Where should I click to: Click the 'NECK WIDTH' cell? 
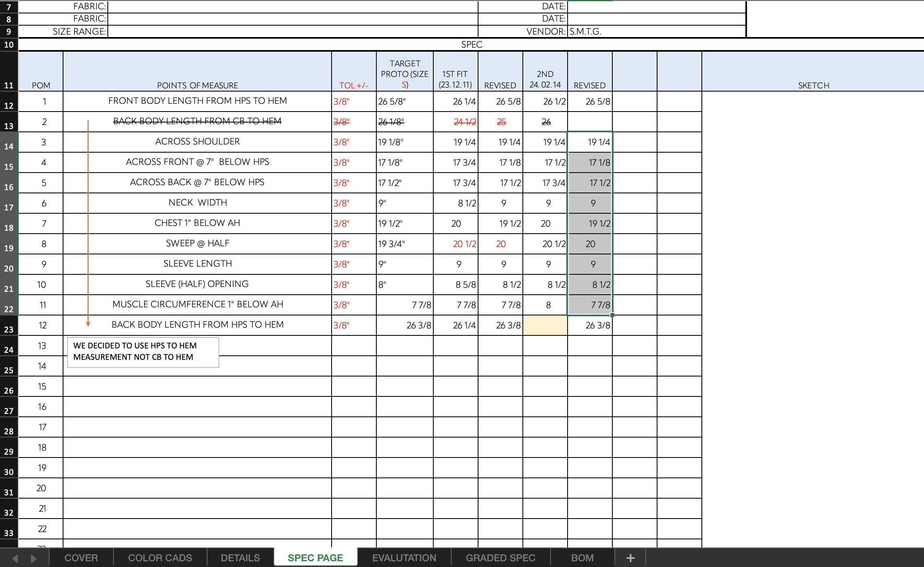coord(197,203)
